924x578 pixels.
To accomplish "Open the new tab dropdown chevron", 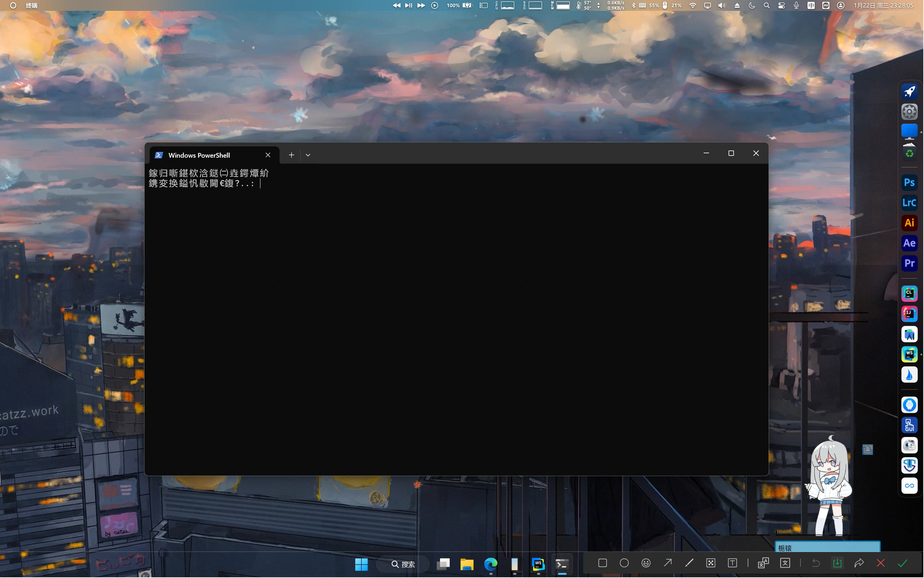I will [x=308, y=155].
